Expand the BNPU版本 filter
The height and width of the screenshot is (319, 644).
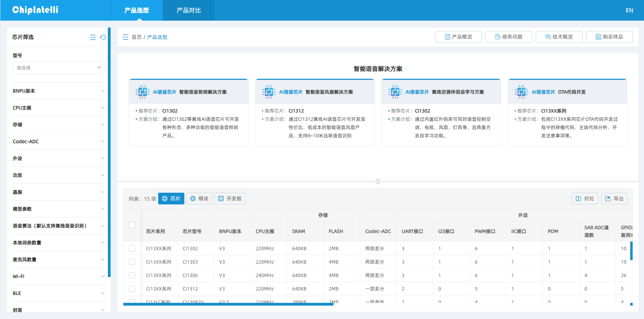coord(59,91)
